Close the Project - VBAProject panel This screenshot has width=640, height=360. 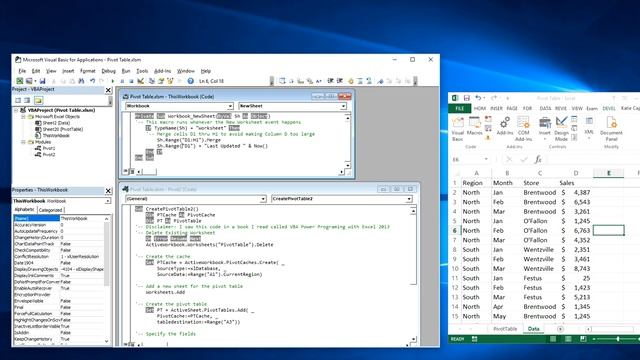tap(108, 90)
